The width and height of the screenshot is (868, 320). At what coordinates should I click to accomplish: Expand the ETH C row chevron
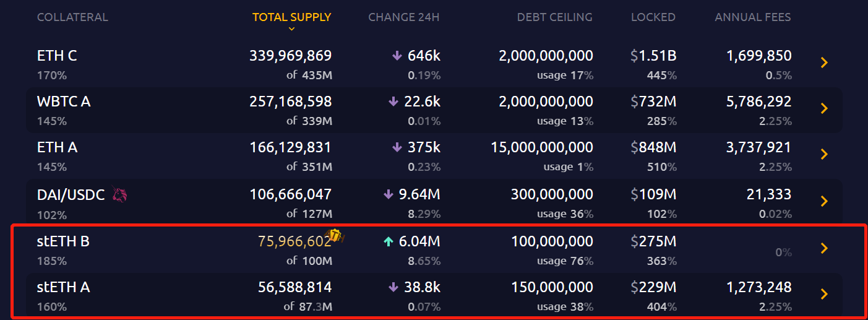823,63
